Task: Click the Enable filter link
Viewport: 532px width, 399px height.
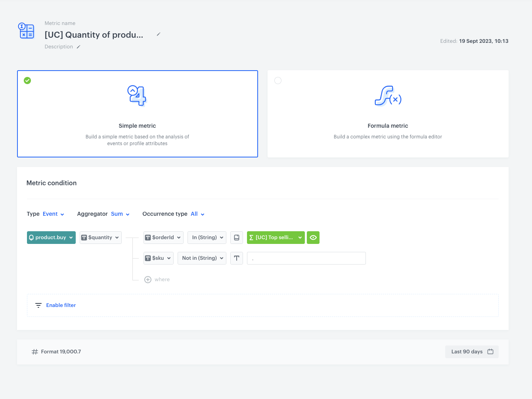Action: point(61,305)
